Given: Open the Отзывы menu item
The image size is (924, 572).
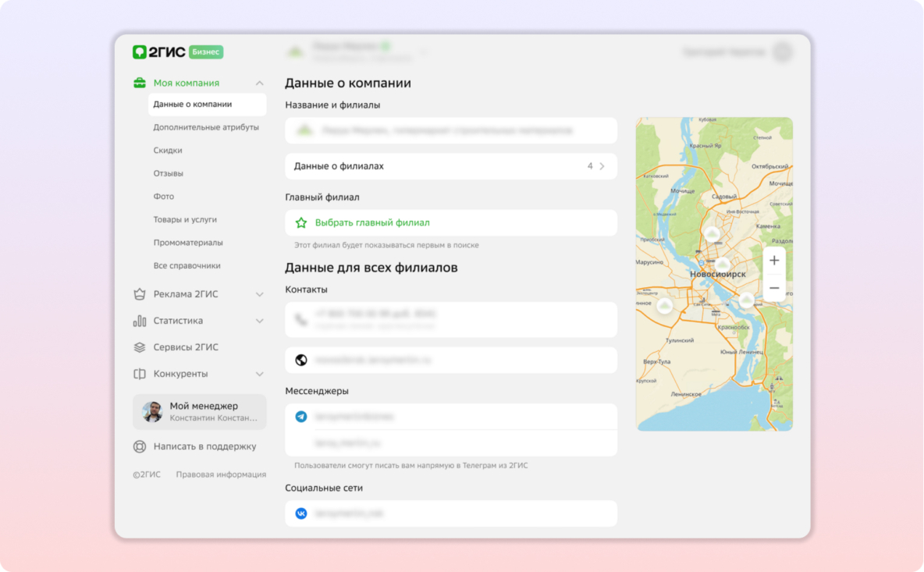Looking at the screenshot, I should pyautogui.click(x=169, y=173).
